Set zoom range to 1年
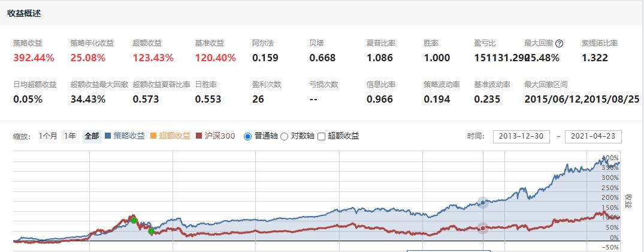This screenshot has height=252, width=644. pyautogui.click(x=70, y=136)
